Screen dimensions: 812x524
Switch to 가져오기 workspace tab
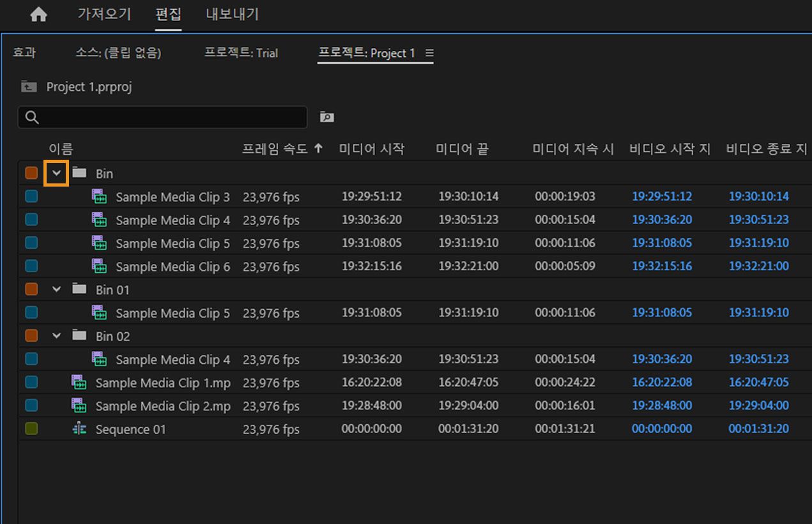click(x=104, y=14)
